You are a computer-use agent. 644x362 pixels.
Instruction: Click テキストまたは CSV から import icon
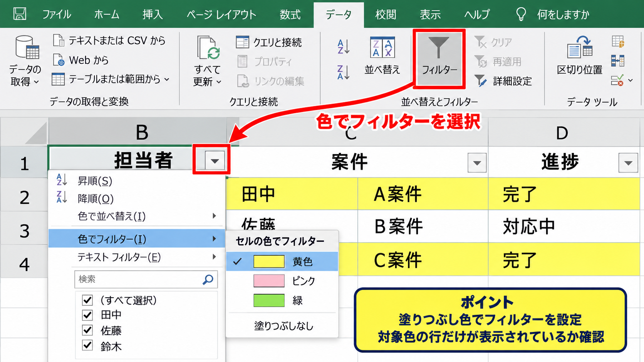[59, 40]
